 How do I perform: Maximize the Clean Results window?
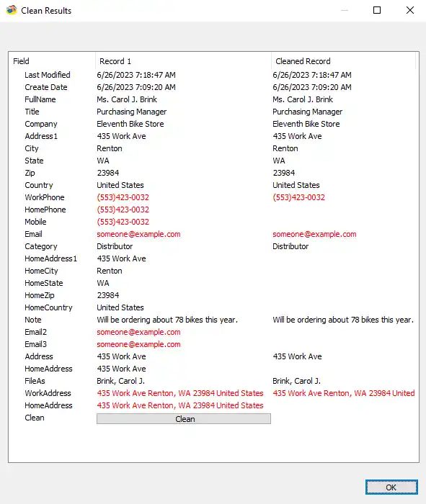pos(377,10)
